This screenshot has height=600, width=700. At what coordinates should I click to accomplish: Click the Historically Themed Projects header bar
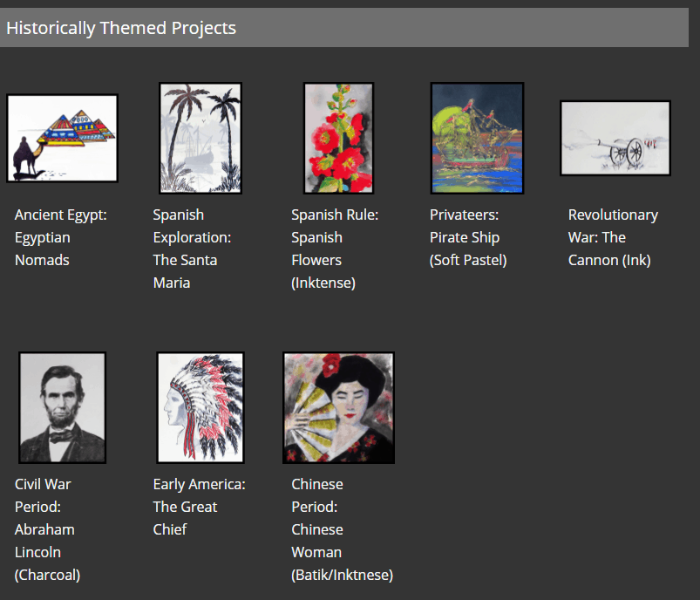[344, 28]
